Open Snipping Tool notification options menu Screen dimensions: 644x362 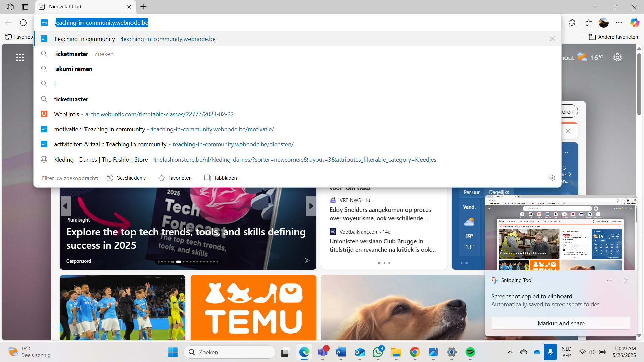pos(609,280)
